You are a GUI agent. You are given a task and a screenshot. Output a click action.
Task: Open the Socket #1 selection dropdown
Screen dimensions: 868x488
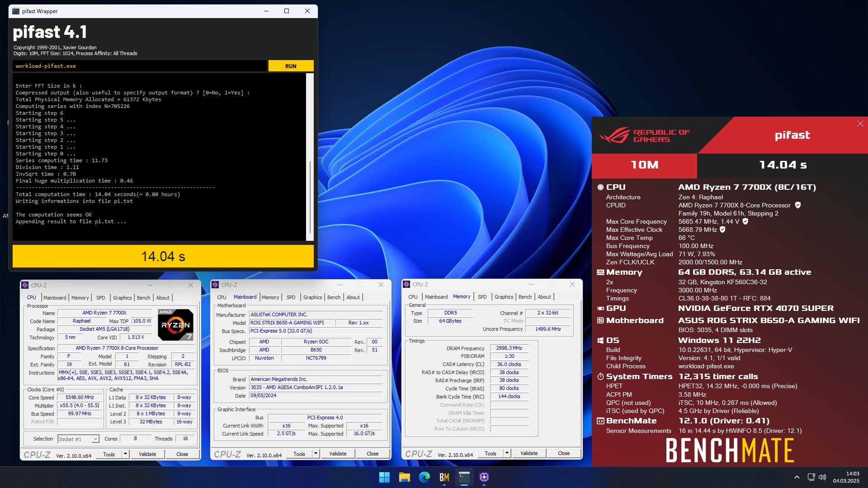pos(78,439)
